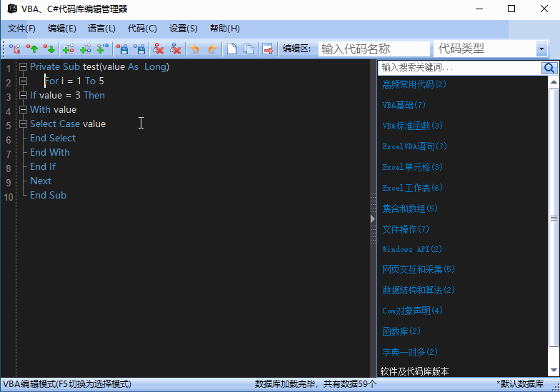Select the 高频常用代码(2) category
The width and height of the screenshot is (560, 392).
click(x=414, y=84)
